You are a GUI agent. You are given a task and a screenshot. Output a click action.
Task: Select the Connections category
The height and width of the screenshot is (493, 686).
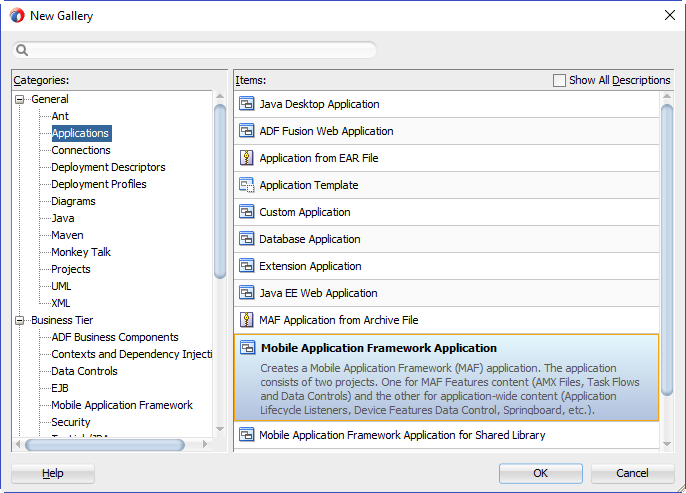pos(81,150)
